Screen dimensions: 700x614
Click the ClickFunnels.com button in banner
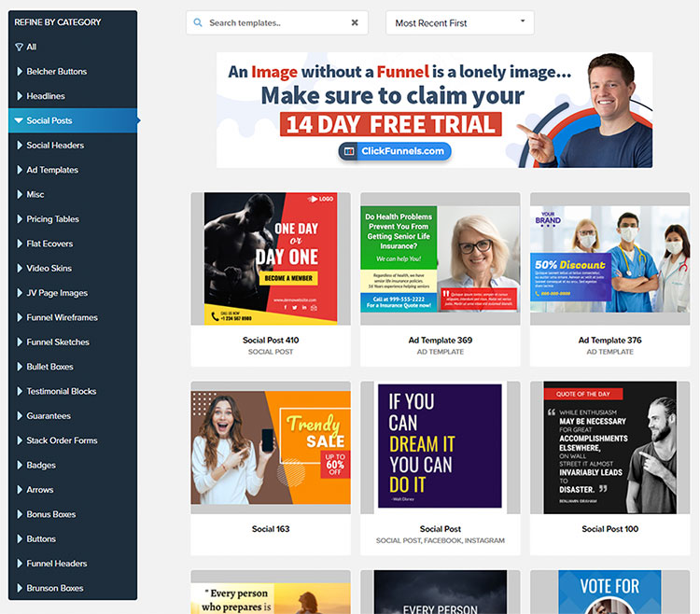tap(395, 151)
